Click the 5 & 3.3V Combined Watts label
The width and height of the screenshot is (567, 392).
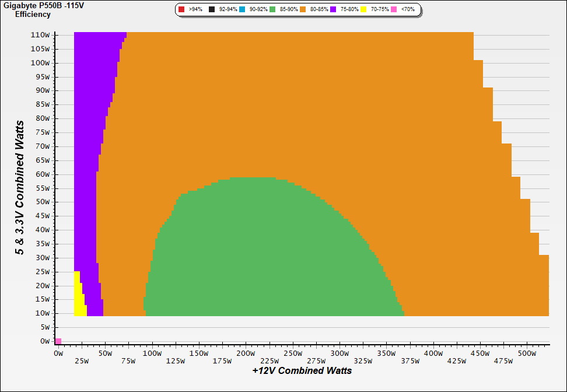(20, 188)
